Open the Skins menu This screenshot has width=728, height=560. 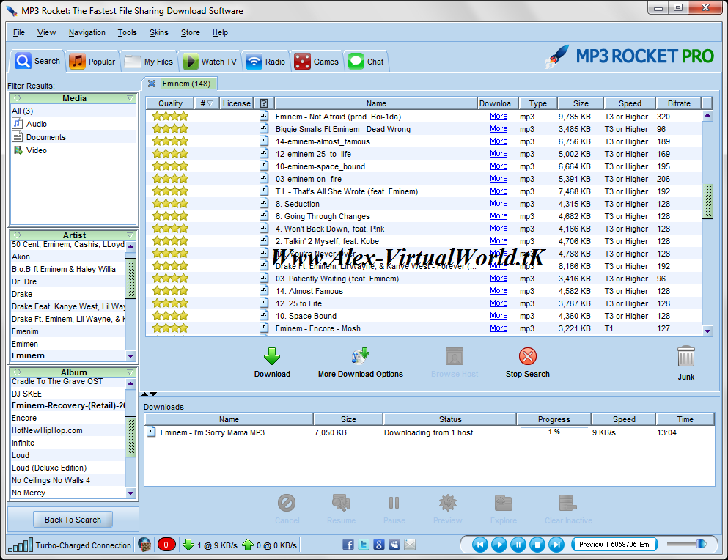coord(159,32)
